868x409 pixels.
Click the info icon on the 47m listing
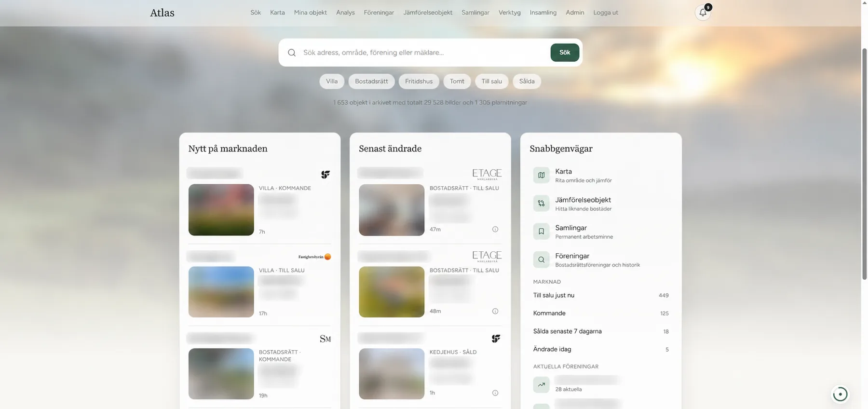495,229
